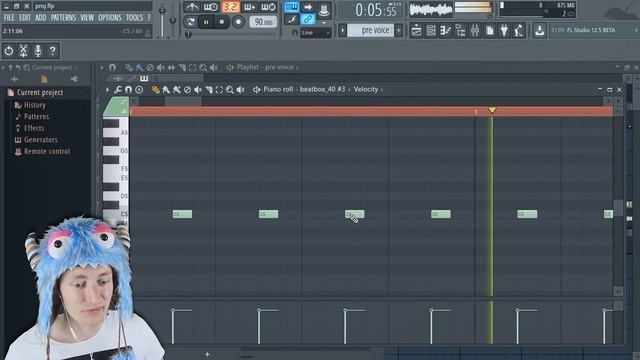Toggle Loop recording button
The width and height of the screenshot is (640, 360).
(x=268, y=7)
